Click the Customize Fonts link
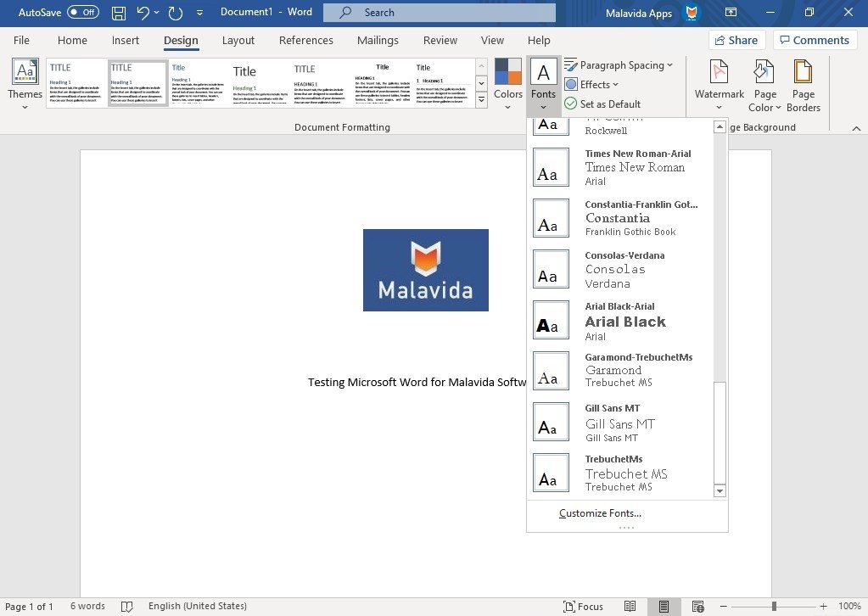The image size is (868, 616). point(600,513)
